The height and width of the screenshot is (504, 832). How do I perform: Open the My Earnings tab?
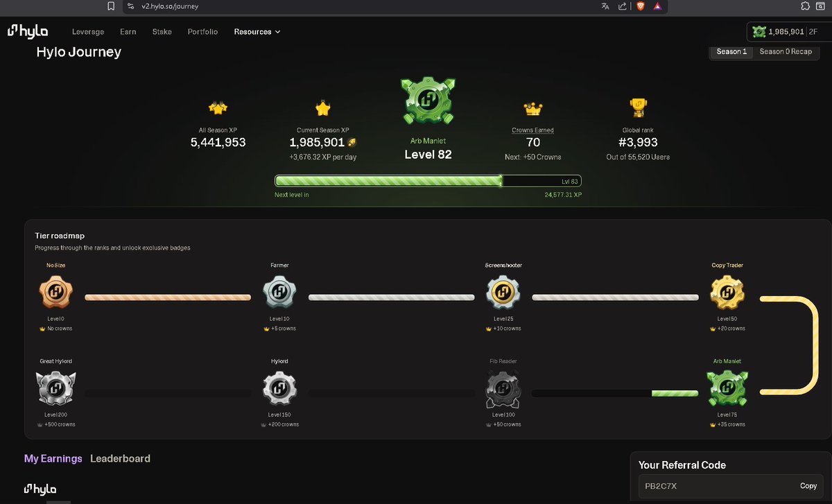[53, 458]
